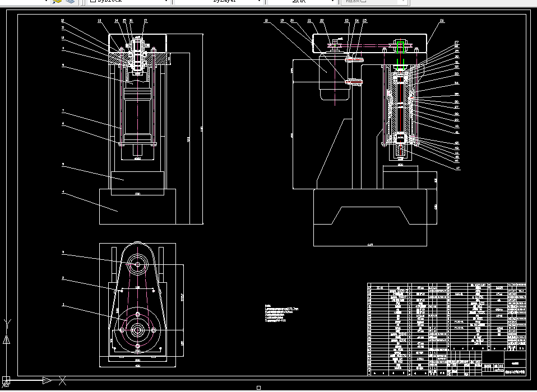The height and width of the screenshot is (392, 537).
Task: Select part balloon number 3
Action: coord(63,253)
